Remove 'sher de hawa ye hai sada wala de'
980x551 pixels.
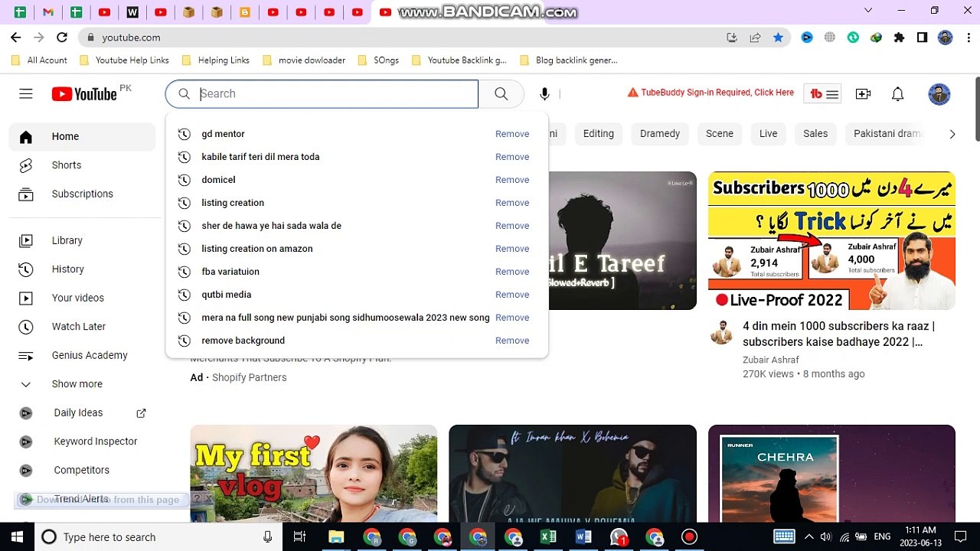(512, 226)
